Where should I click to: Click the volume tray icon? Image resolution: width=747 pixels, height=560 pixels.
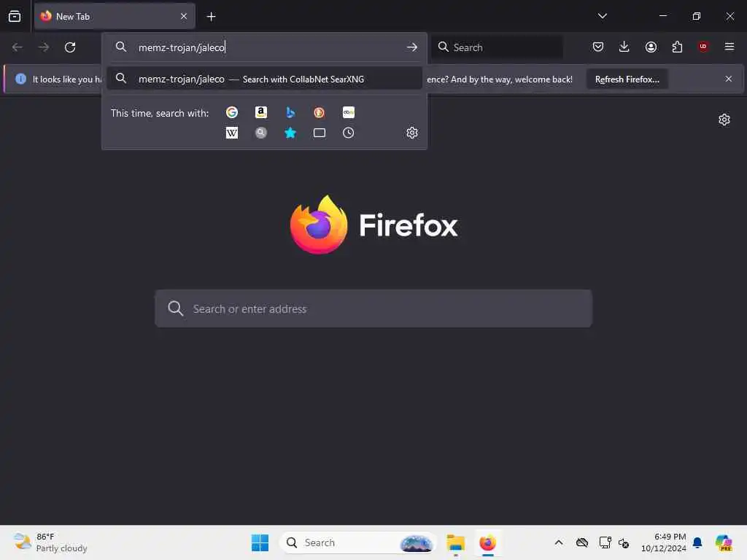tap(624, 542)
